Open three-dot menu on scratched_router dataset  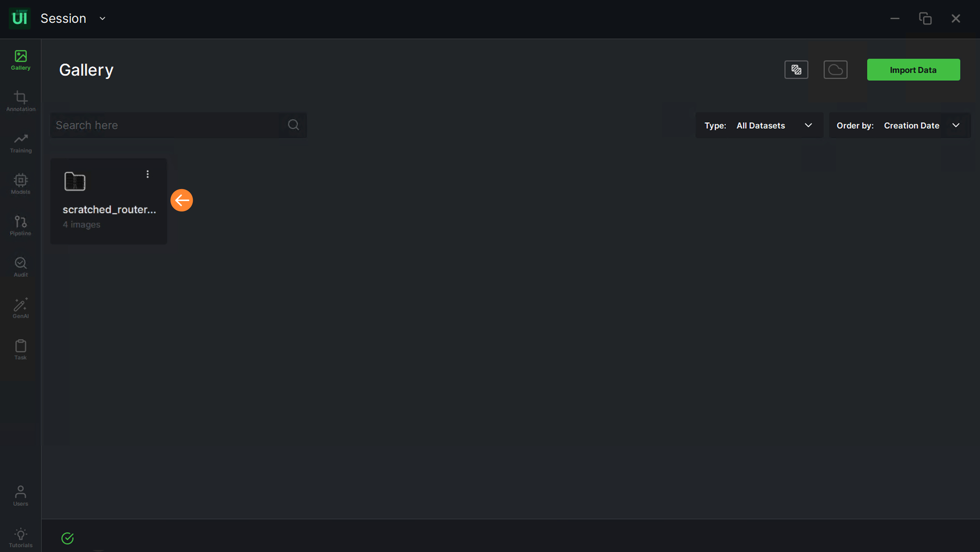click(x=147, y=174)
